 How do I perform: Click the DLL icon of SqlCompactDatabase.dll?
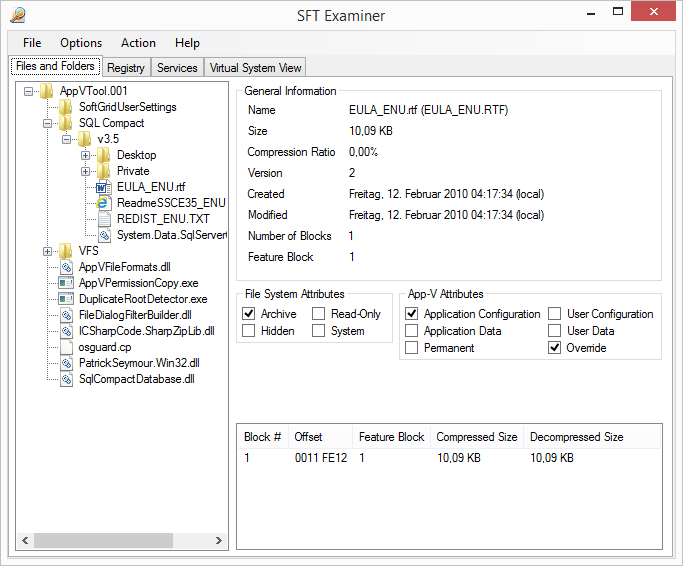(66, 379)
